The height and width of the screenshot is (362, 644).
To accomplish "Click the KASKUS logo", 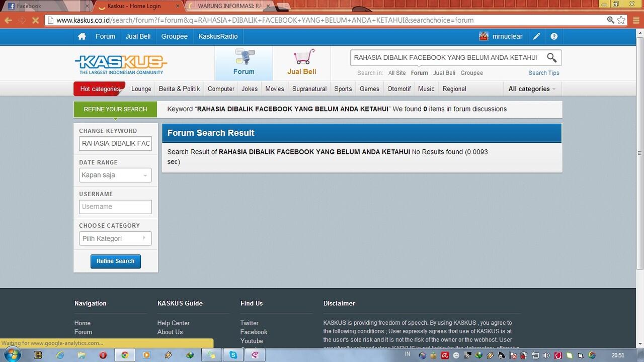I will [x=121, y=64].
